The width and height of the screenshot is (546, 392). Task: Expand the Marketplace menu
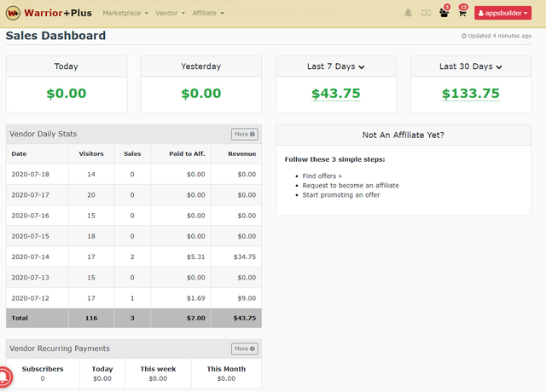(125, 13)
